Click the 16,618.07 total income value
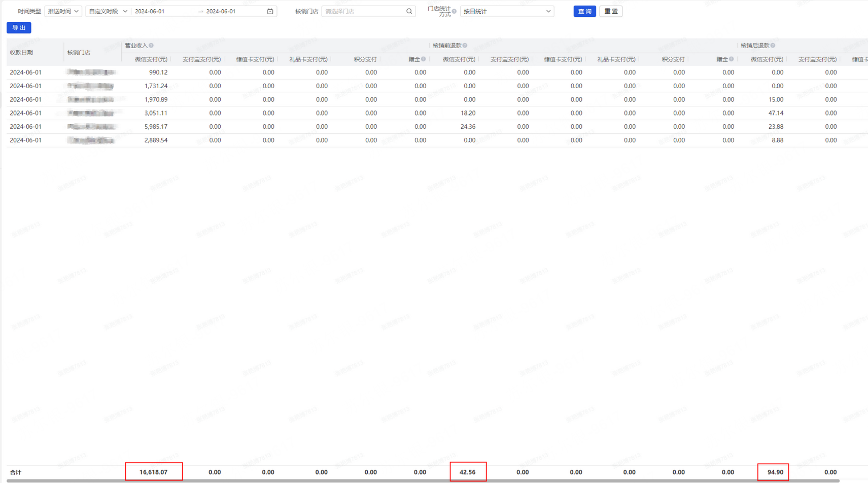 153,472
